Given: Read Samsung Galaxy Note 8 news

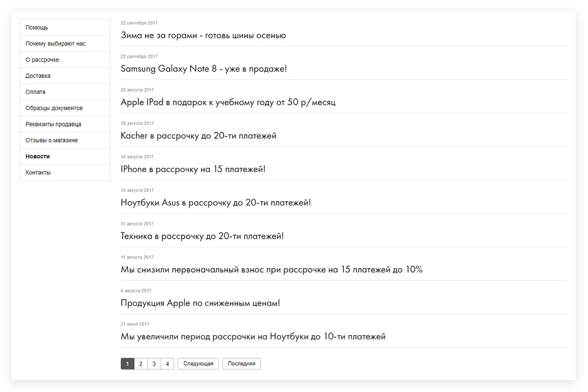Looking at the screenshot, I should (204, 69).
